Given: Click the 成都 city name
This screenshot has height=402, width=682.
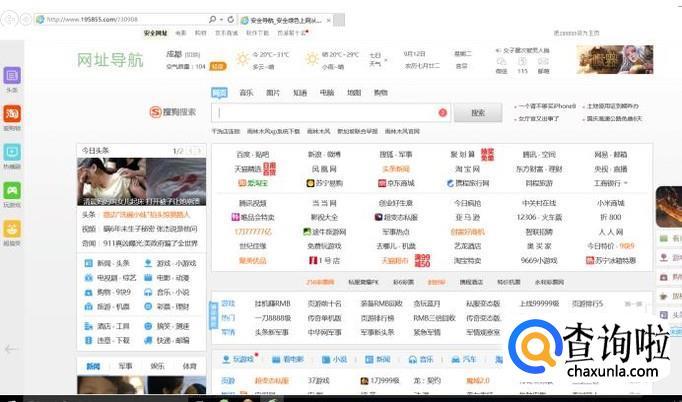Looking at the screenshot, I should coord(174,54).
